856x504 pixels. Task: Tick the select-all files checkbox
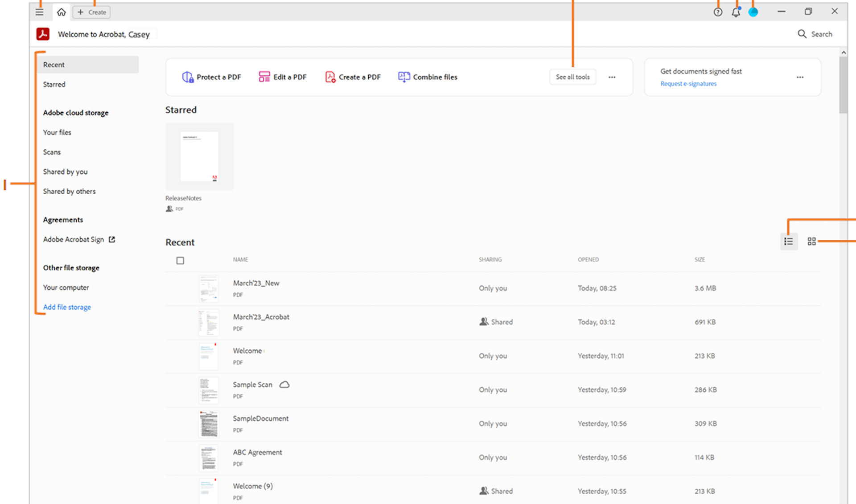180,261
